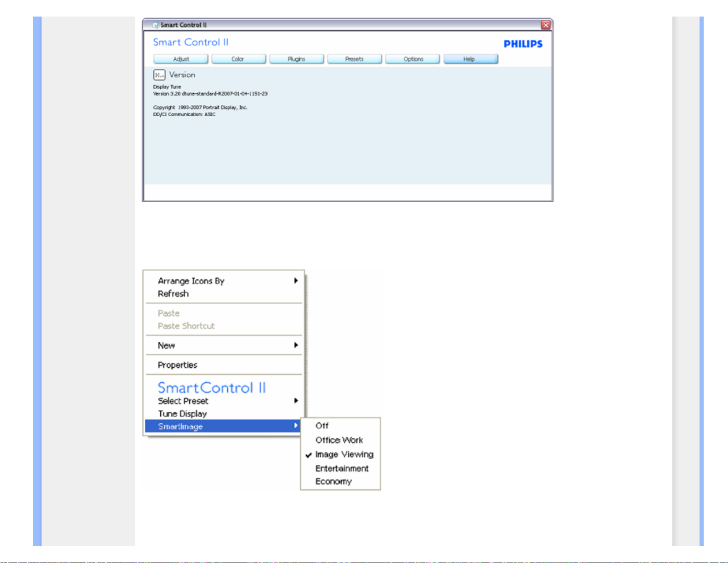Choose Economy SmartImage mode
The image size is (728, 563).
point(340,481)
